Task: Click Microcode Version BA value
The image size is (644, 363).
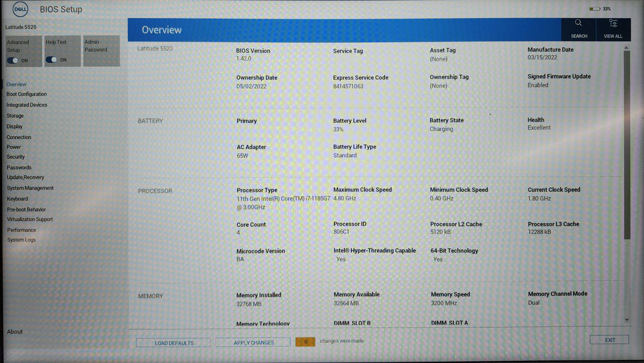Action: 240,259
